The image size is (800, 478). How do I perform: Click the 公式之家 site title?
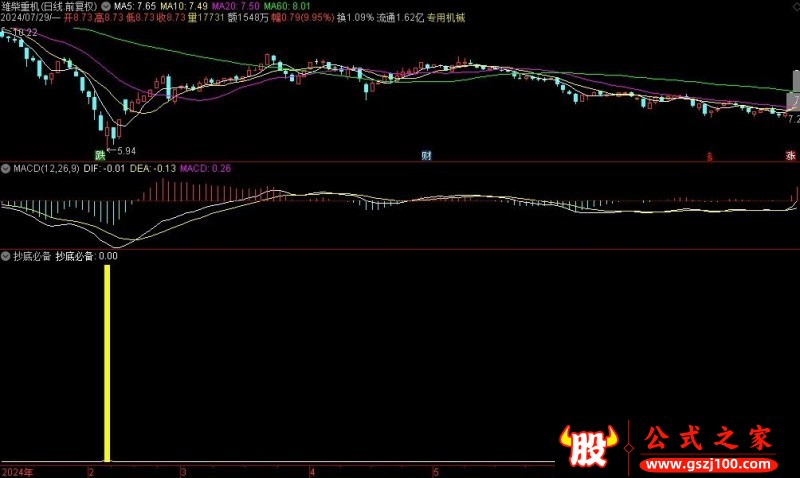click(706, 437)
